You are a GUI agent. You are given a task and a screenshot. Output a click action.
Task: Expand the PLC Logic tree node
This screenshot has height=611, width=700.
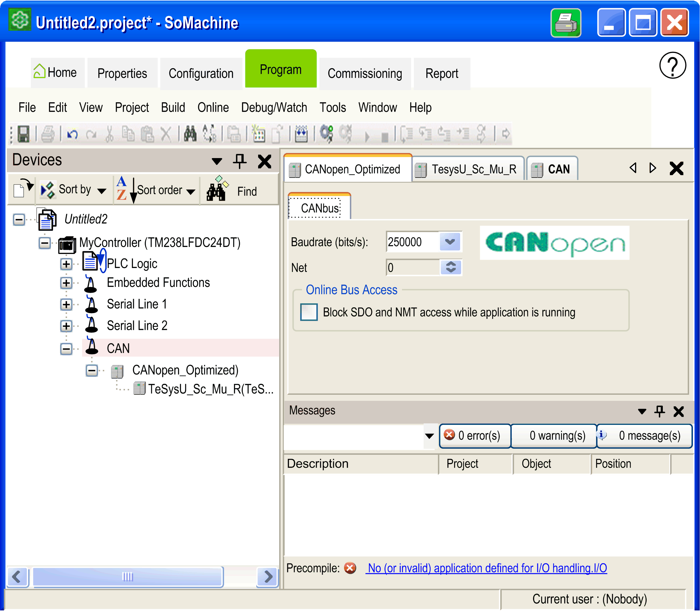click(x=66, y=264)
